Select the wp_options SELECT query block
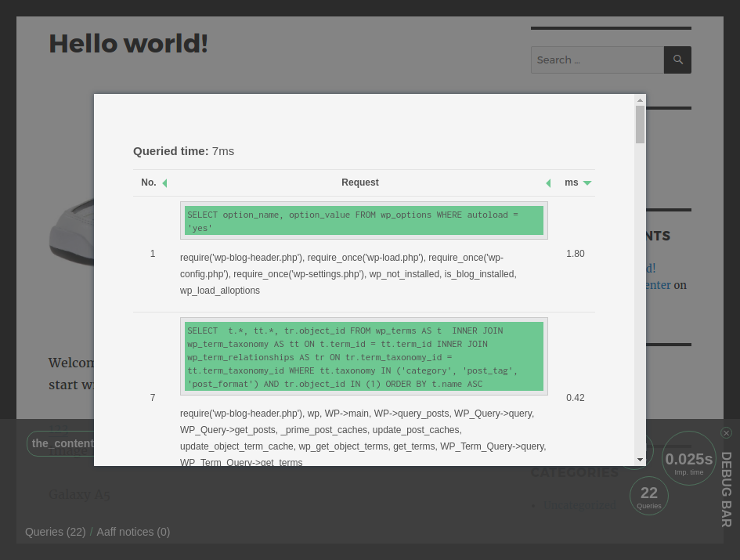 (x=364, y=221)
